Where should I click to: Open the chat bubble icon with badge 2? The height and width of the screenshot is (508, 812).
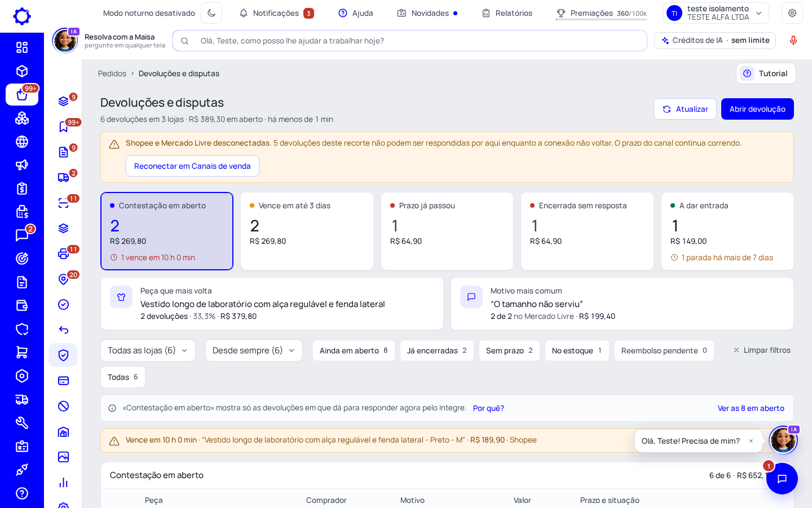[22, 235]
